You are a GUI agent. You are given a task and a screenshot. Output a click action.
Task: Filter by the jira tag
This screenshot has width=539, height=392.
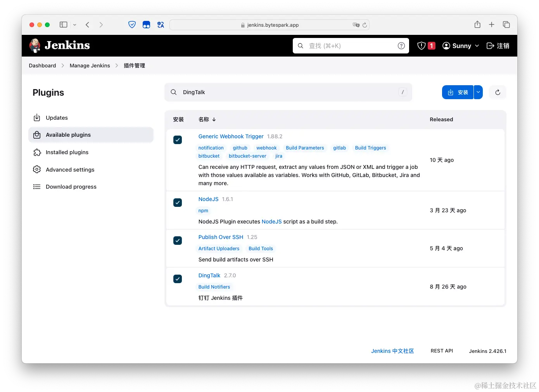[x=279, y=156]
